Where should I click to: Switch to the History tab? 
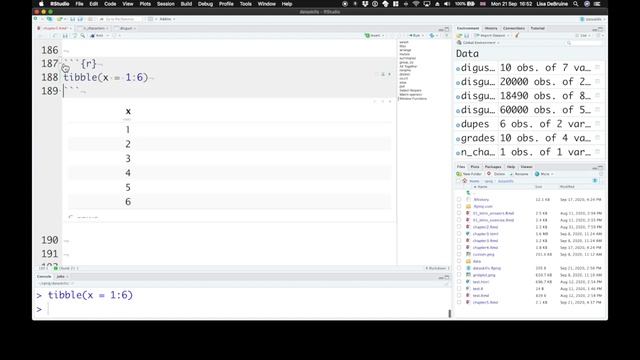[x=491, y=28]
